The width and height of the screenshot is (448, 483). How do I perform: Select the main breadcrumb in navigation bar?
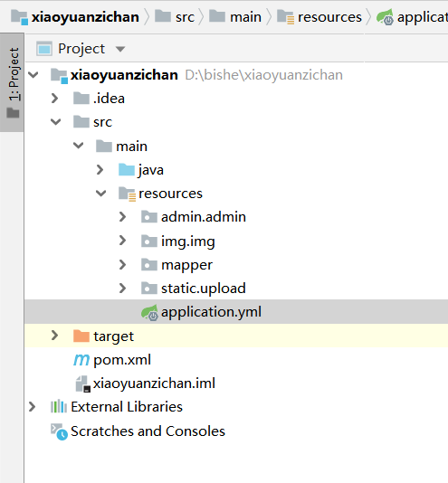pos(235,16)
